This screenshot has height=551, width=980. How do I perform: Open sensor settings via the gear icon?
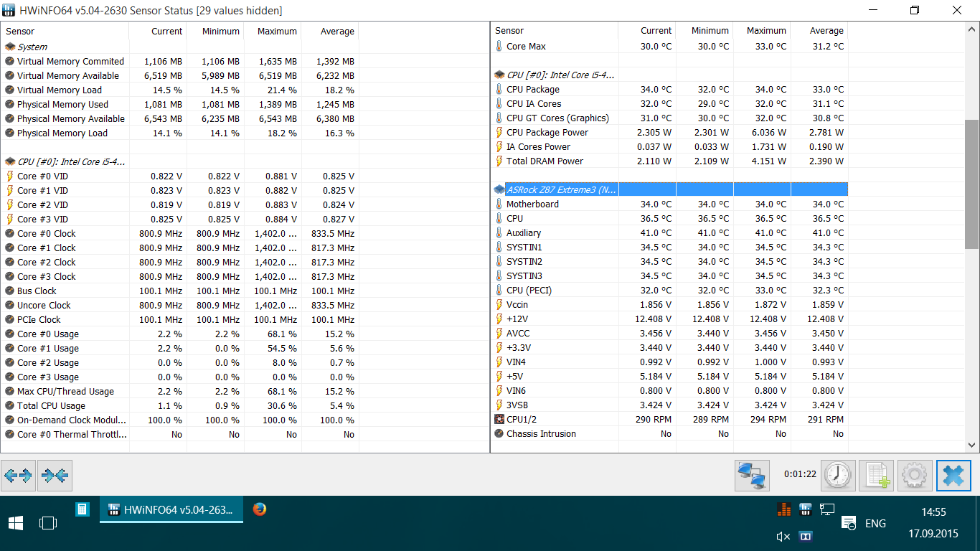pos(915,475)
